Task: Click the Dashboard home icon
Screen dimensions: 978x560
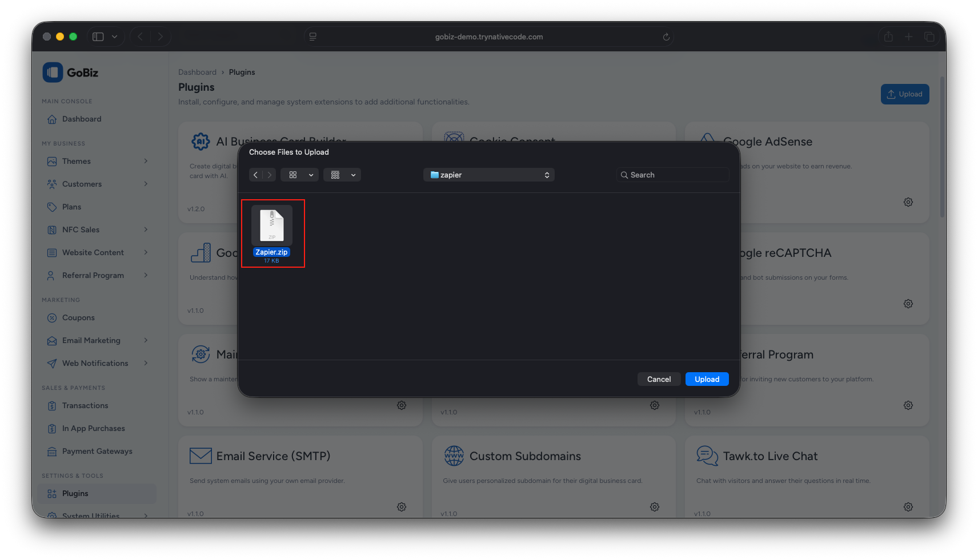Action: coord(52,119)
